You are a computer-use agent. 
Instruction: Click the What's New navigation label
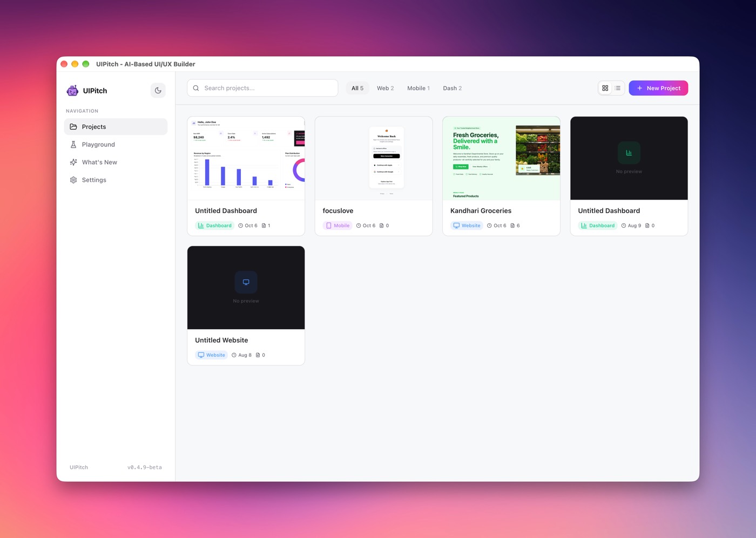tap(99, 162)
